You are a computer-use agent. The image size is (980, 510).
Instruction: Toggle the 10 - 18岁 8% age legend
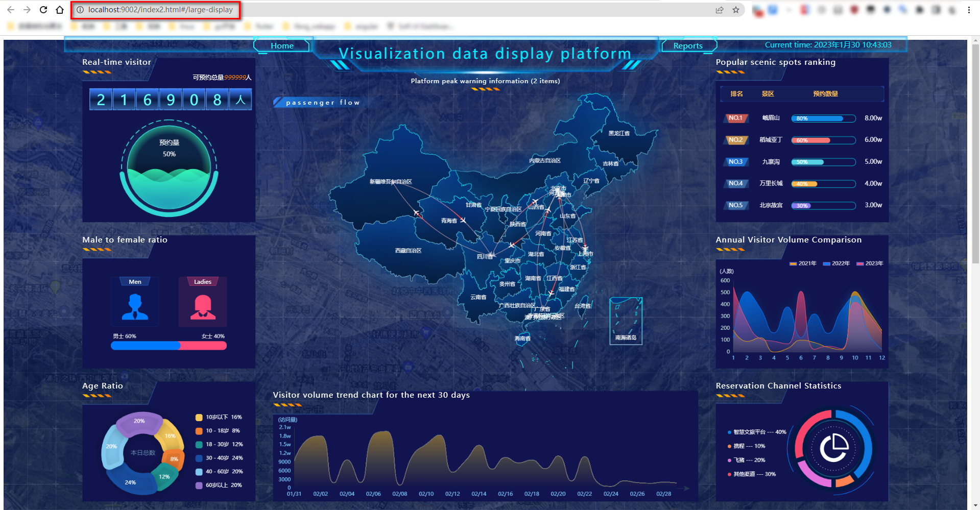tap(218, 431)
